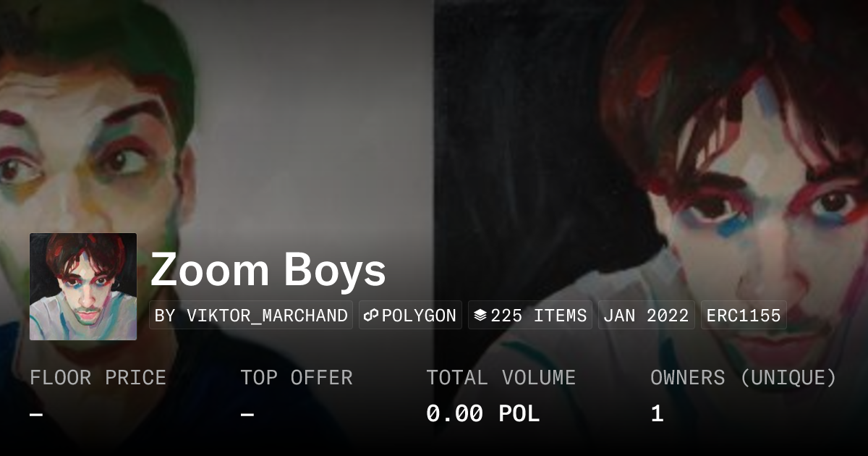Open the Zoom Boys collection avatar thumbnail
This screenshot has width=868, height=456.
pos(83,287)
